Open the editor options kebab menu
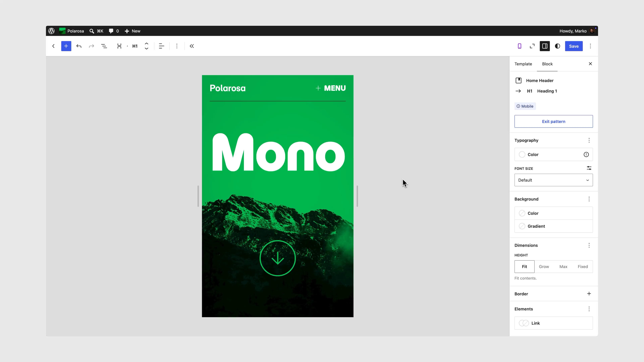Screen dimensions: 644x362 [x=591, y=46]
